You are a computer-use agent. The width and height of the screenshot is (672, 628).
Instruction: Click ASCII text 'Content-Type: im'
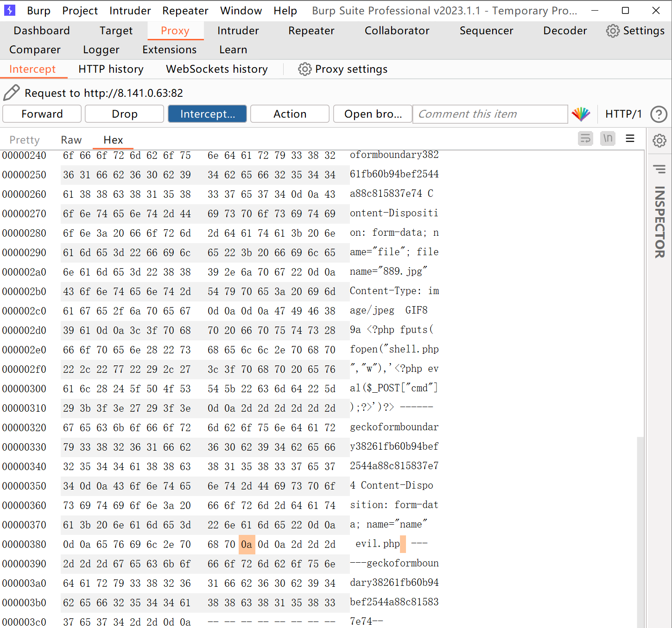coord(394,290)
